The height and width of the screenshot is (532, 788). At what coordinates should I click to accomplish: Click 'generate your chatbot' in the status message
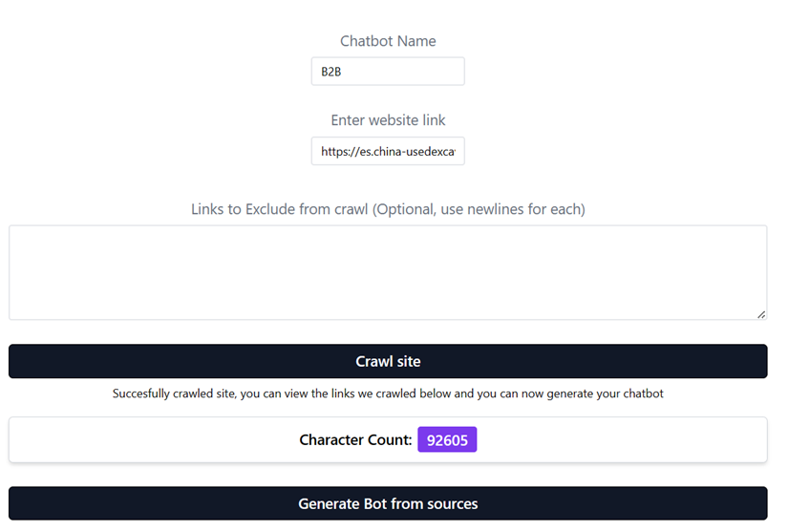point(605,394)
